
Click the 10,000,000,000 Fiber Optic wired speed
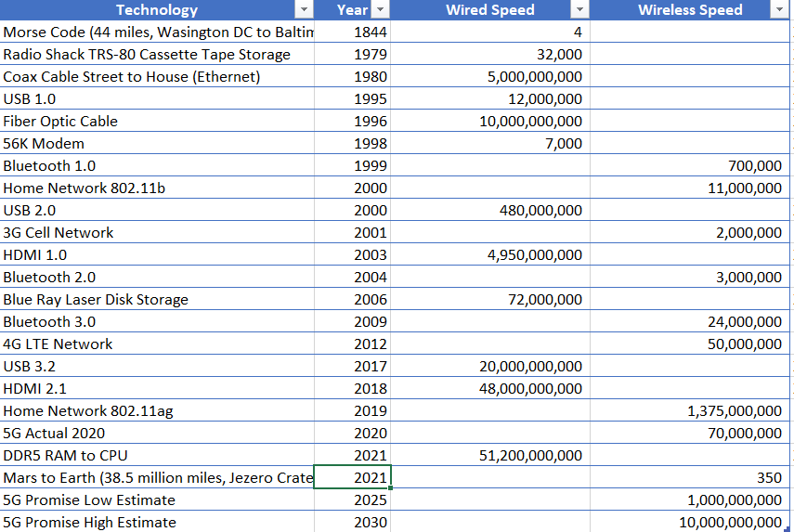click(x=490, y=121)
